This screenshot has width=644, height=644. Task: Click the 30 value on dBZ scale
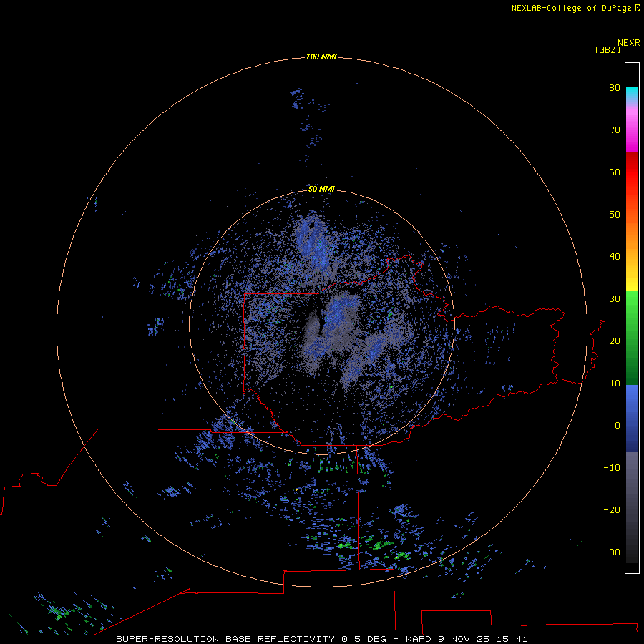tap(615, 298)
